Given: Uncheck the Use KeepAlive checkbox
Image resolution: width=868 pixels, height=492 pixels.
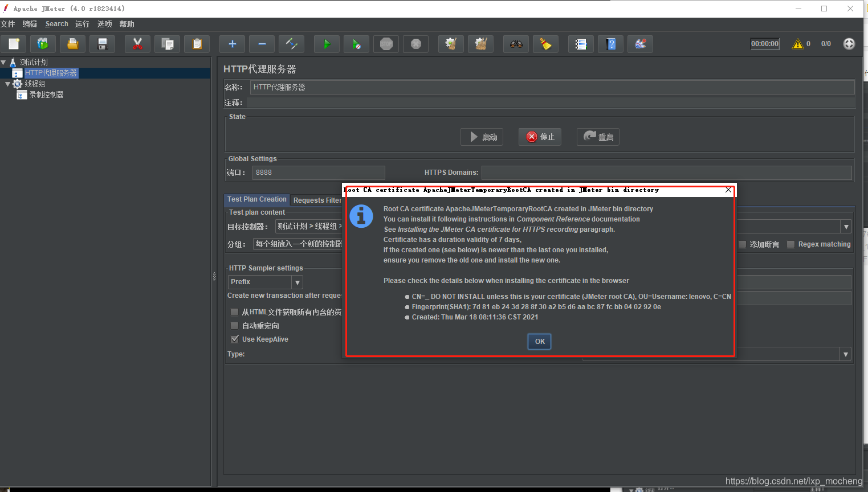Looking at the screenshot, I should [234, 339].
